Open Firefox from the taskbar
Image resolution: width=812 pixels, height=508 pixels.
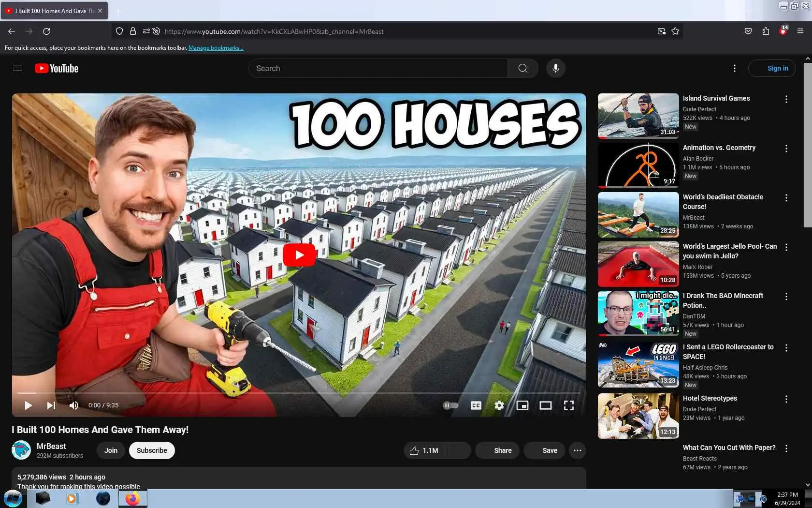coord(132,498)
